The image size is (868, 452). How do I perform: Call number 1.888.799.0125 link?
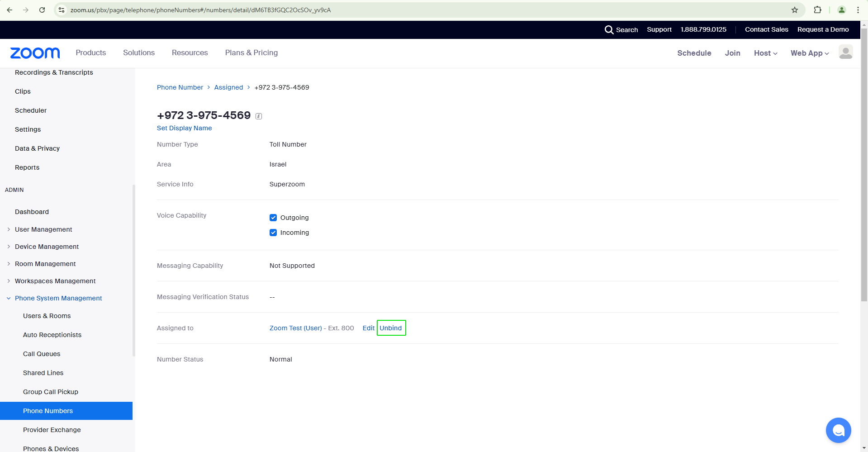[703, 29]
